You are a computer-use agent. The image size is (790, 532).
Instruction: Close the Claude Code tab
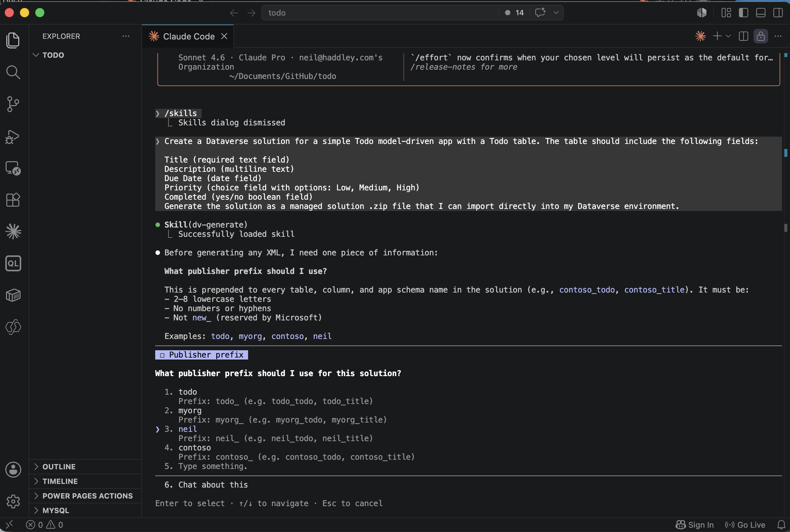click(x=224, y=36)
